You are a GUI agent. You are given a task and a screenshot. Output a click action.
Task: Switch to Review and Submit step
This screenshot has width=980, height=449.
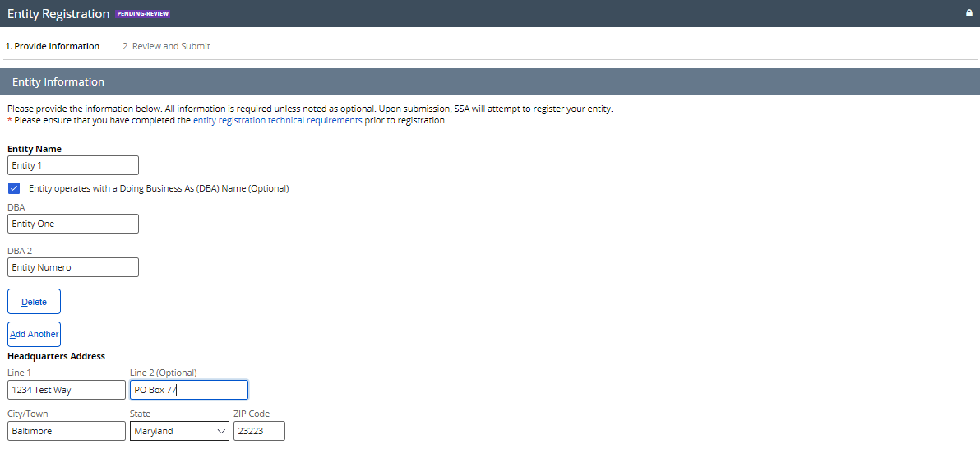point(166,46)
